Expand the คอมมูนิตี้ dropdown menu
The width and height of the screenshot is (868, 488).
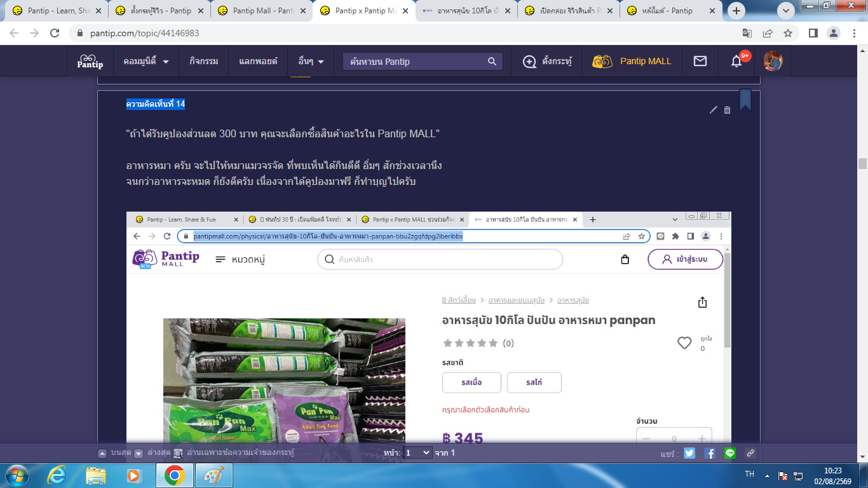146,61
